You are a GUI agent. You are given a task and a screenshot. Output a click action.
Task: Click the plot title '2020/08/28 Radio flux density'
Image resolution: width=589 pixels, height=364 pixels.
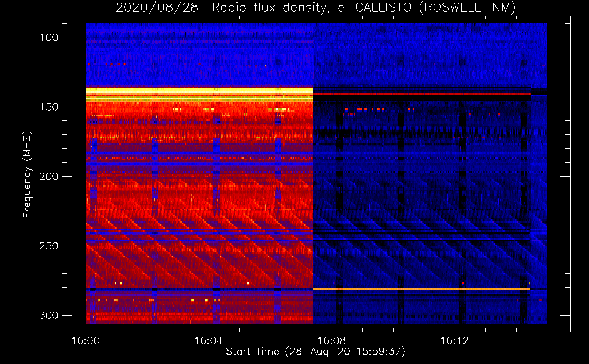[222, 8]
